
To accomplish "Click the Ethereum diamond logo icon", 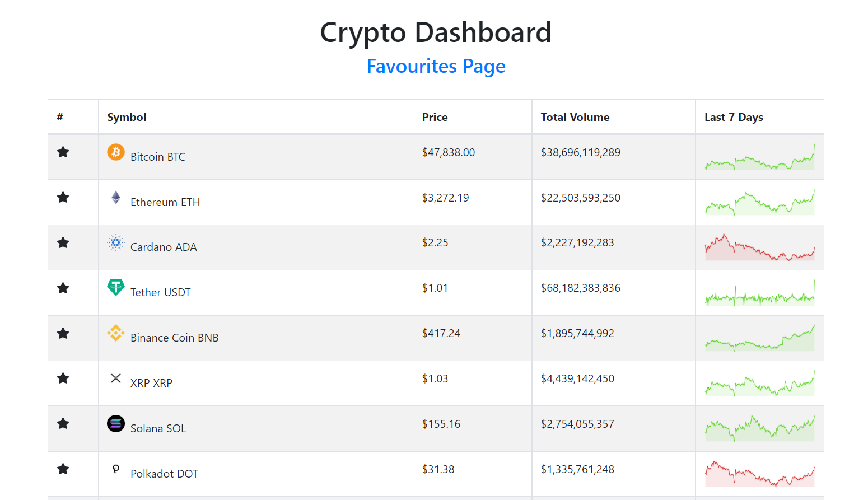I will pos(116,197).
